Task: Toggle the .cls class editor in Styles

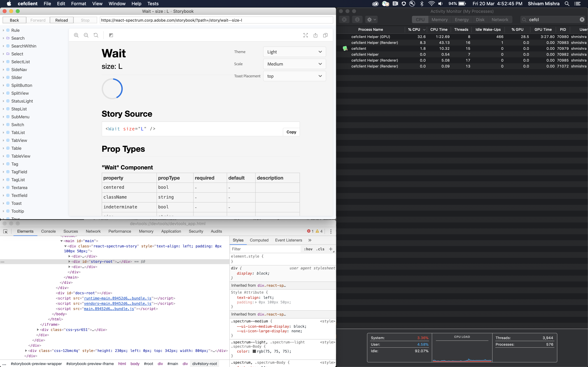Action: (x=320, y=249)
